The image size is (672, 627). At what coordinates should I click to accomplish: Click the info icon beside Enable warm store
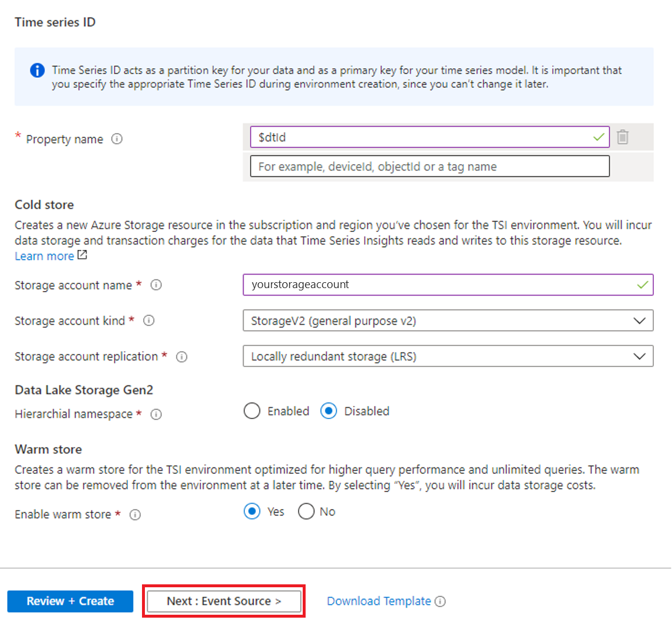click(x=135, y=515)
